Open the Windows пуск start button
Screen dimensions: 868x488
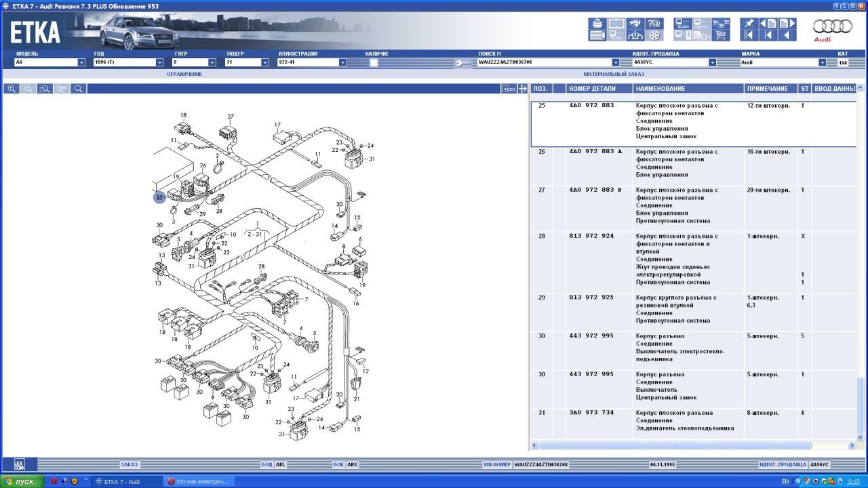coord(22,481)
